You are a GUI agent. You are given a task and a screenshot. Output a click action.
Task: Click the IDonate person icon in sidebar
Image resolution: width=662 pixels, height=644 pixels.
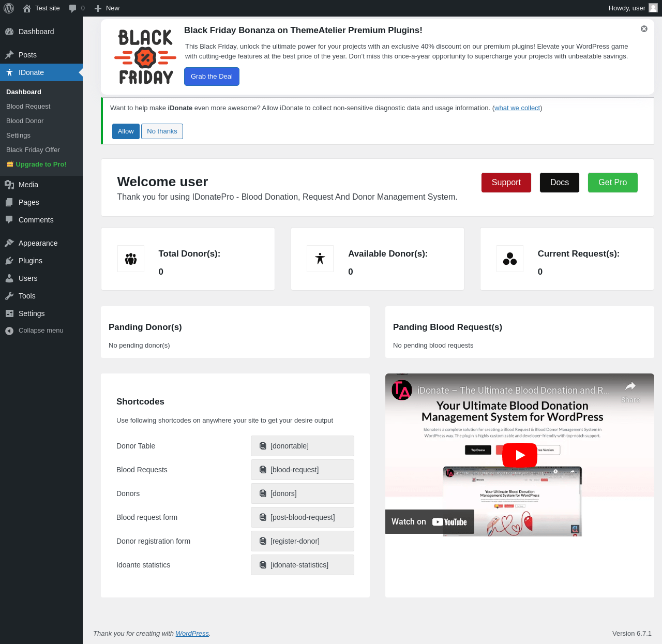(9, 72)
